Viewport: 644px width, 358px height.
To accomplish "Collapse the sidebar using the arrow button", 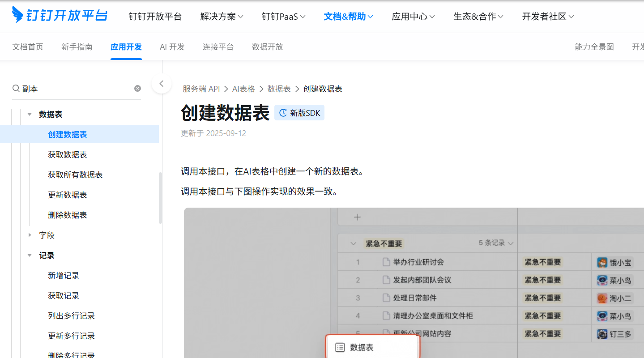I will pyautogui.click(x=162, y=84).
